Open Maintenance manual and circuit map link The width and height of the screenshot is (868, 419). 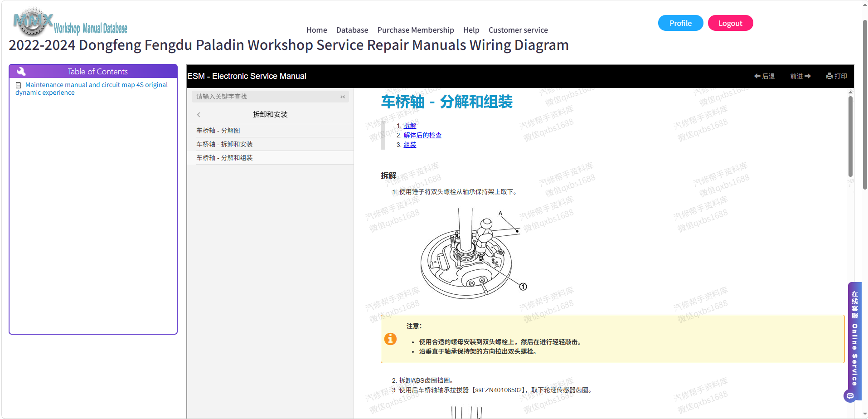(92, 88)
